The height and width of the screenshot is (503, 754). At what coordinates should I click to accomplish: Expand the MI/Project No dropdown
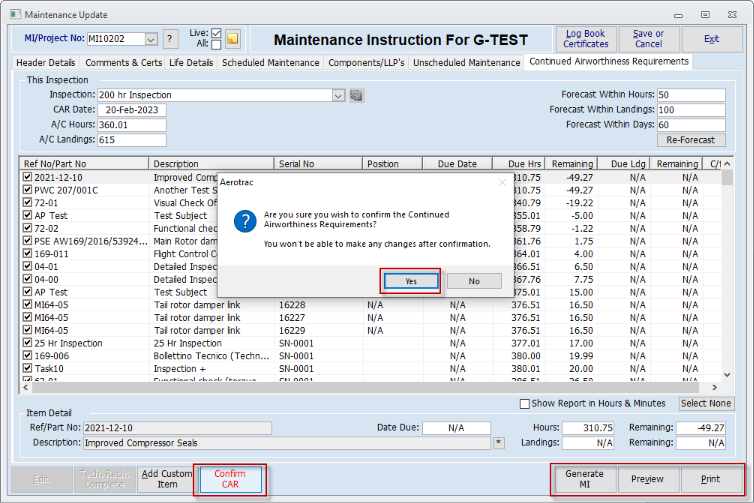point(151,39)
